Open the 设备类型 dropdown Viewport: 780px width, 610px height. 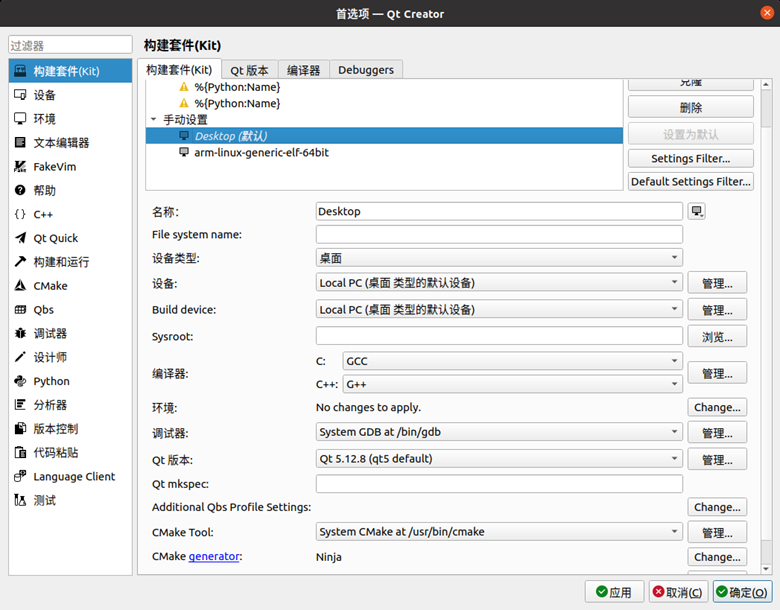tap(499, 258)
